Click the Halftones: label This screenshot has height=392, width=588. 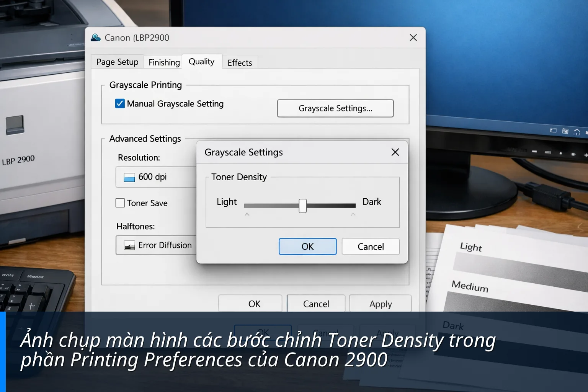136,226
